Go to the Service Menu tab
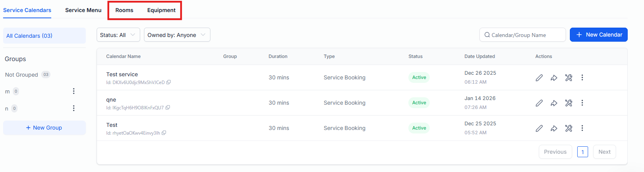Viewport: 644px width, 172px height. 83,10
